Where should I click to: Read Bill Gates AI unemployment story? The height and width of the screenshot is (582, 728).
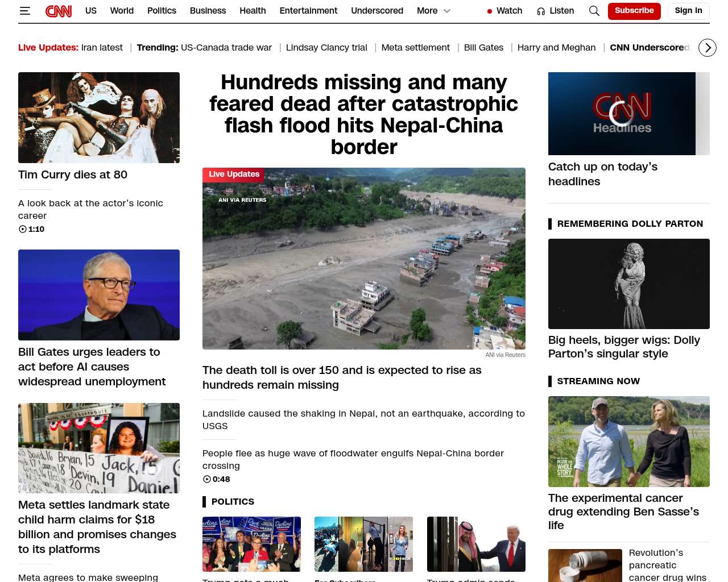92,367
